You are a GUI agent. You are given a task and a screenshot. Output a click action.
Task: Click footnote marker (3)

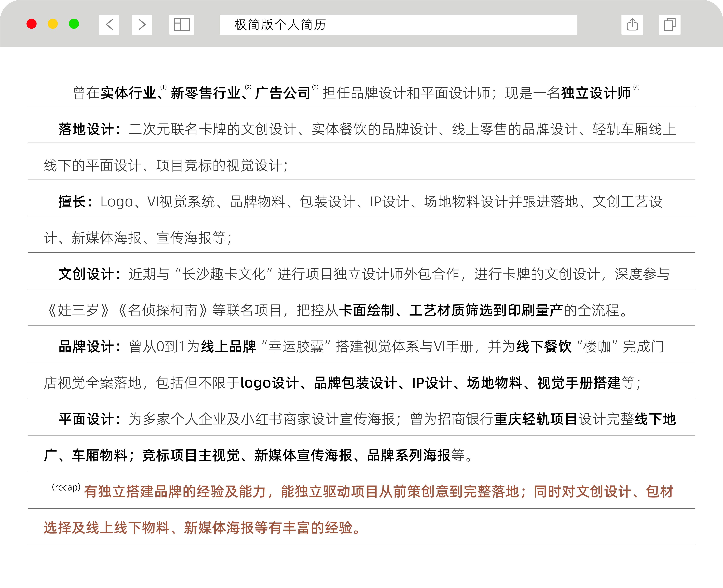(x=315, y=87)
